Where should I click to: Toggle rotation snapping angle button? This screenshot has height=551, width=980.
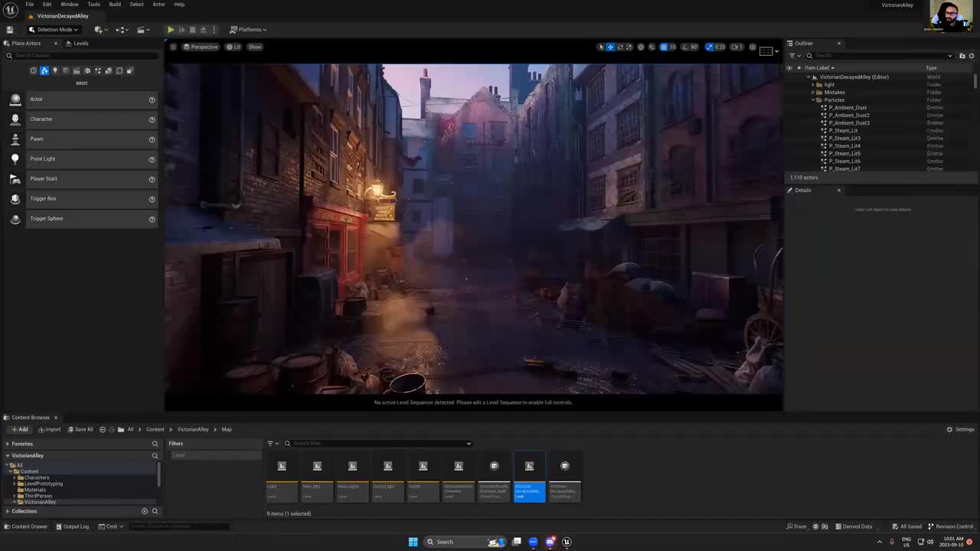click(x=684, y=47)
